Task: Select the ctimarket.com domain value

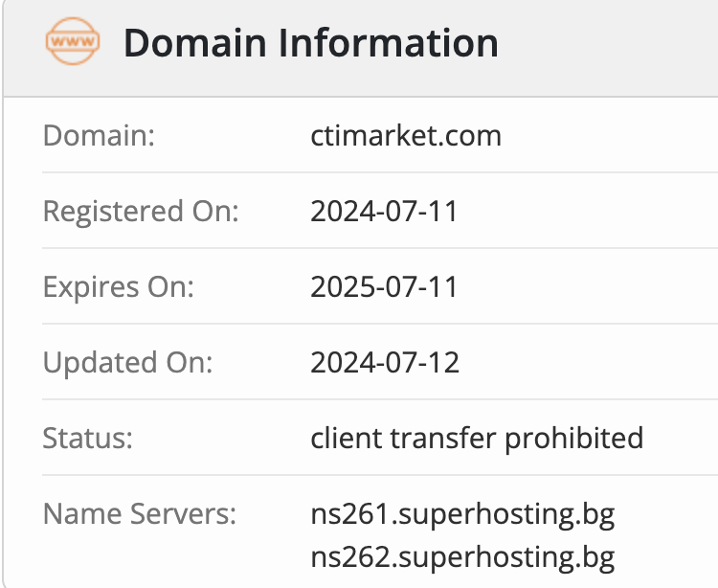Action: (x=406, y=136)
